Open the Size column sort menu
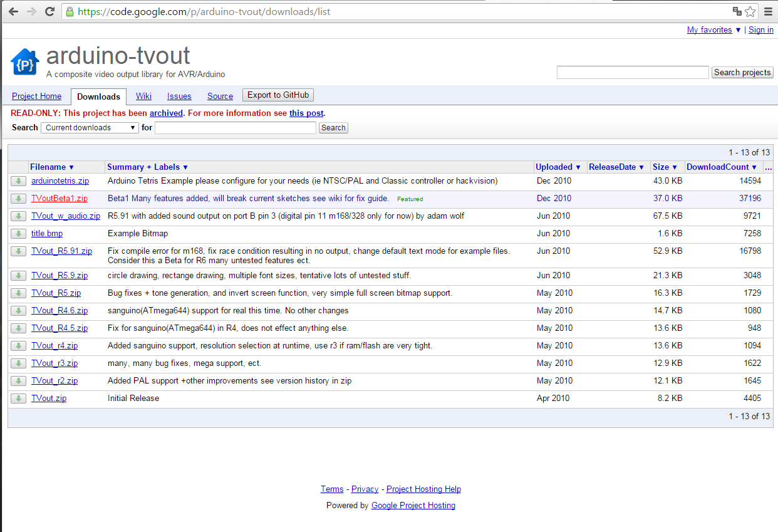The image size is (778, 532). click(x=665, y=167)
